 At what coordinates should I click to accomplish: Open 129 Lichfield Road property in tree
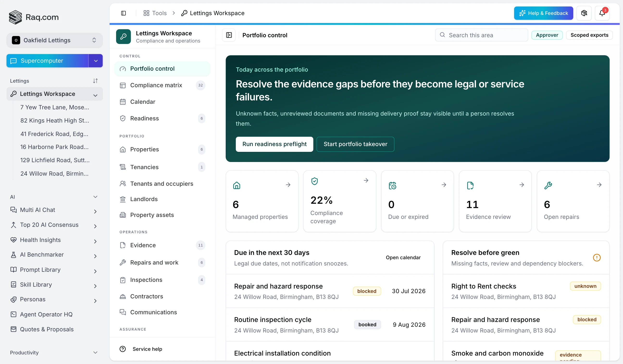pyautogui.click(x=55, y=160)
